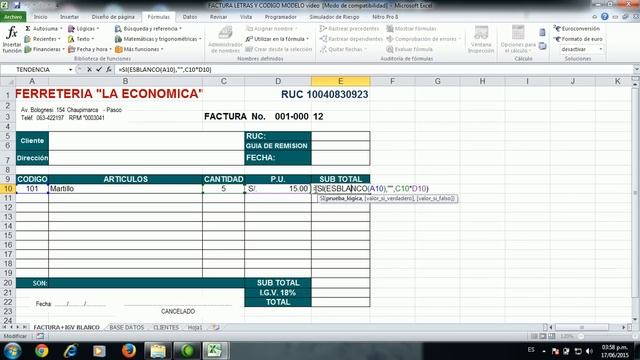This screenshot has height=360, width=640.
Task: Open the desactivar combo box
Action: (581, 49)
